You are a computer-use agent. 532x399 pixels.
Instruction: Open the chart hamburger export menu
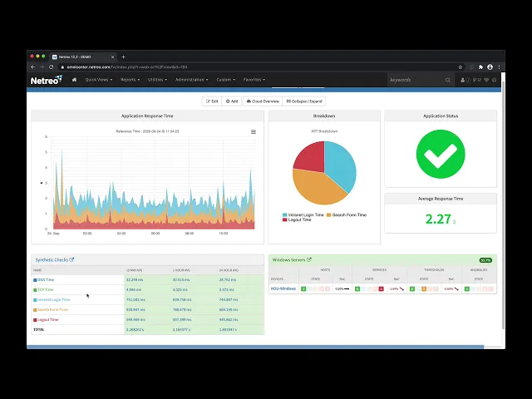point(254,131)
